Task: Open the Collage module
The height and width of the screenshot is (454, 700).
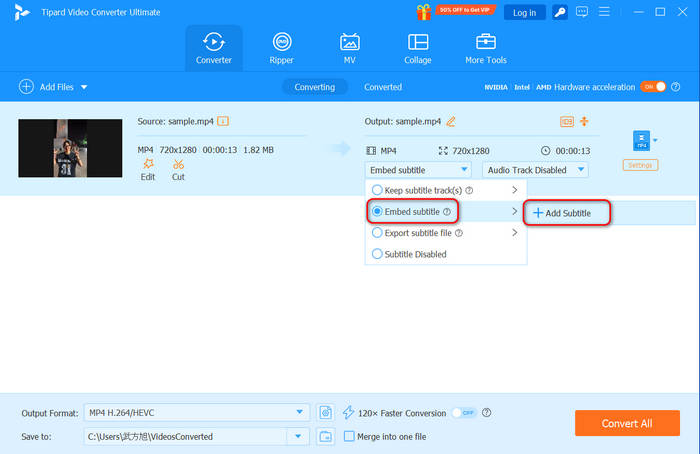Action: (x=418, y=48)
